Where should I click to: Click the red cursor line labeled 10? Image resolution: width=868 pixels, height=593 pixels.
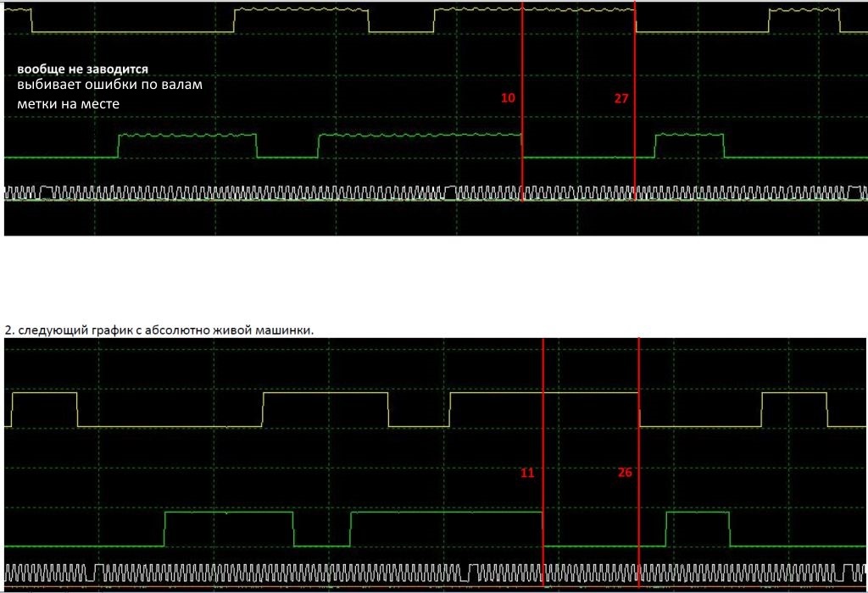click(522, 101)
